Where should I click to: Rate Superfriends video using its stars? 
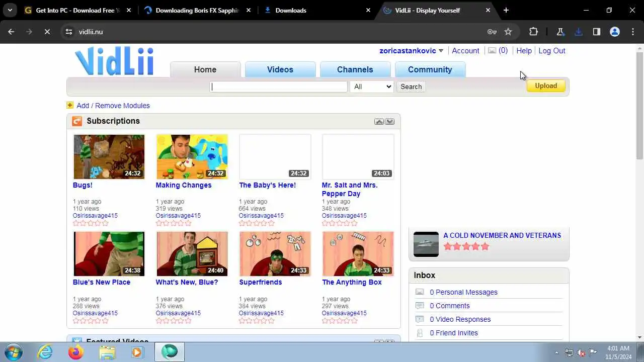[x=257, y=321]
